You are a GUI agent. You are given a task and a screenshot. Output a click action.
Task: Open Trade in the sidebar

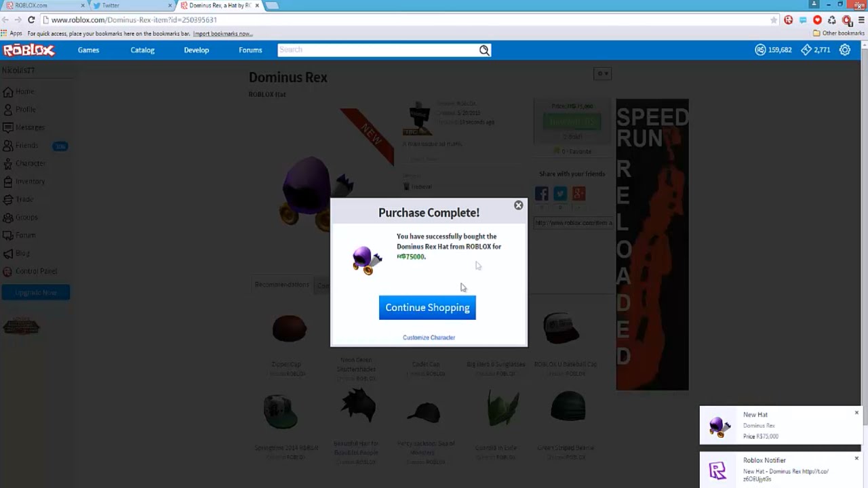[18, 199]
